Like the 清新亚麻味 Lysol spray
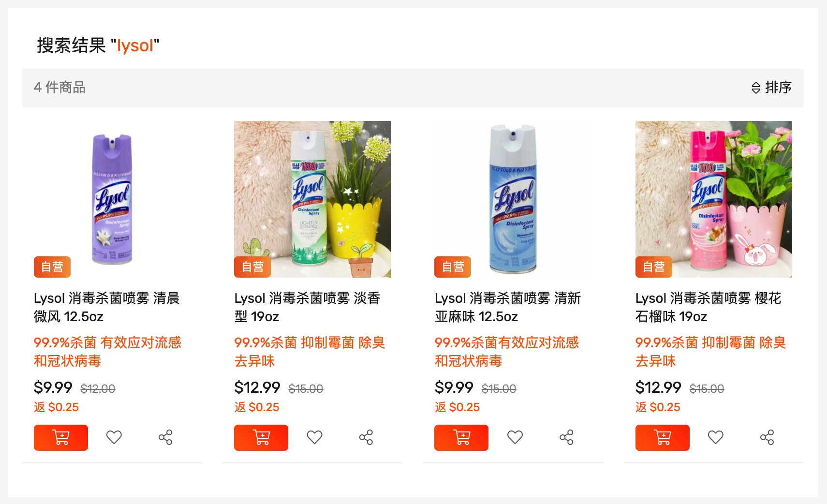The image size is (827, 504). (515, 437)
